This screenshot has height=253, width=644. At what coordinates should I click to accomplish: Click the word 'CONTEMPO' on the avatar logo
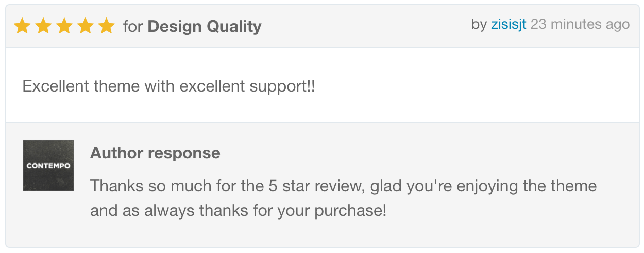(48, 166)
